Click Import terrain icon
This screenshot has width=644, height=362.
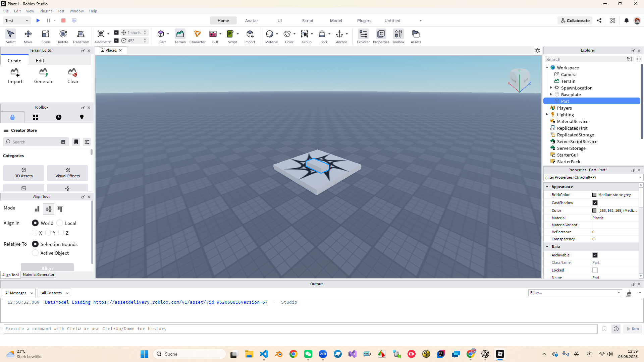tap(15, 76)
